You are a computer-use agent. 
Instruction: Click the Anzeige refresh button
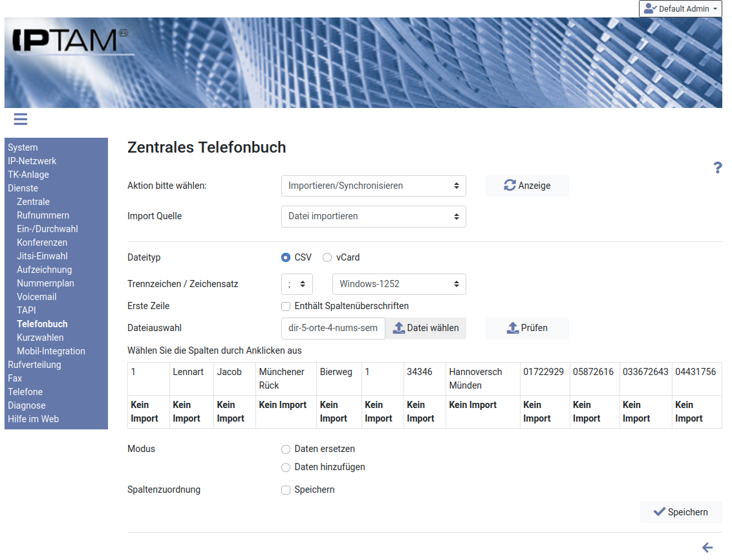point(527,186)
